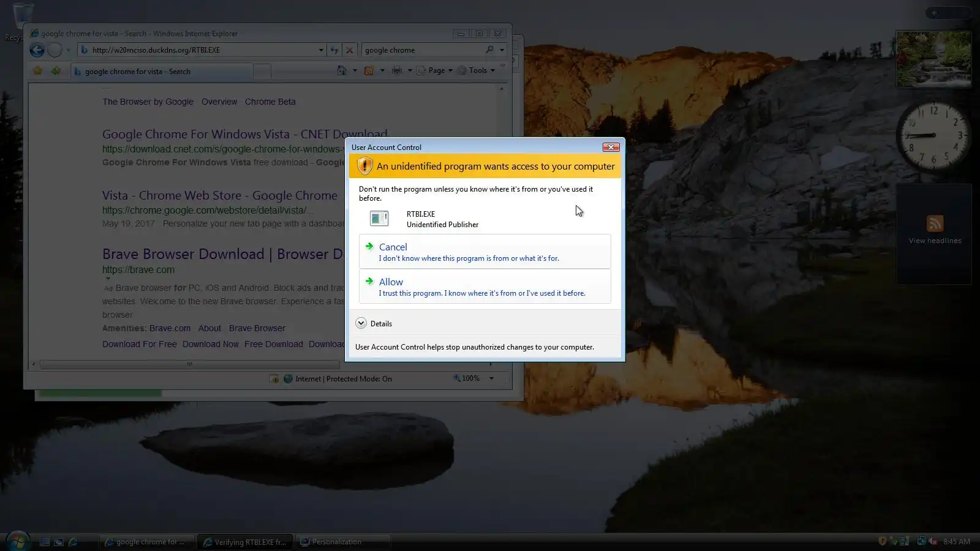Open the Page menu in IE
The image size is (980, 551).
point(435,70)
